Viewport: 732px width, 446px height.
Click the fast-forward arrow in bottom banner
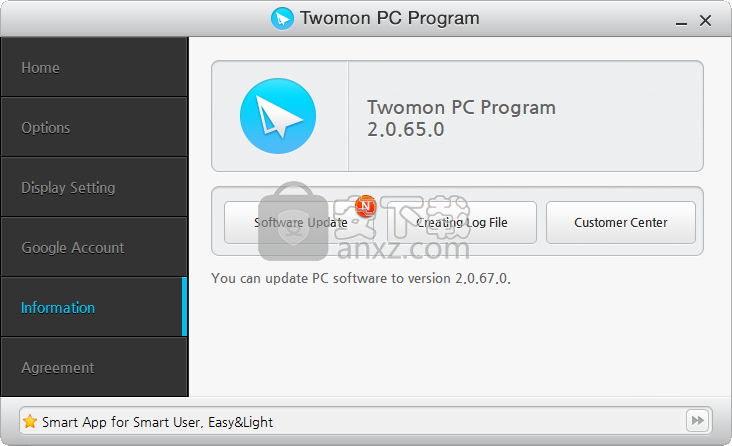[x=697, y=420]
